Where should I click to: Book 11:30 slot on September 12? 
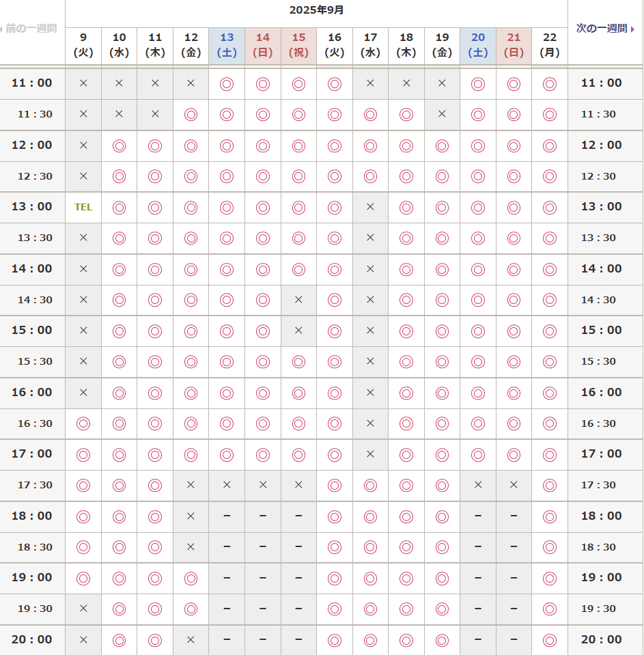(x=191, y=114)
